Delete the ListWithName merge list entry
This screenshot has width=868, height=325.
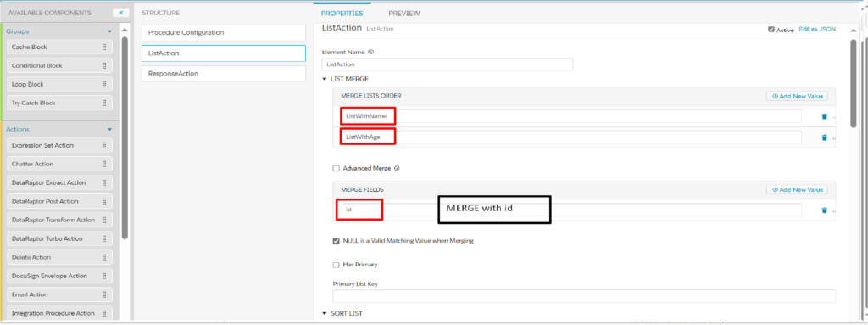(824, 116)
